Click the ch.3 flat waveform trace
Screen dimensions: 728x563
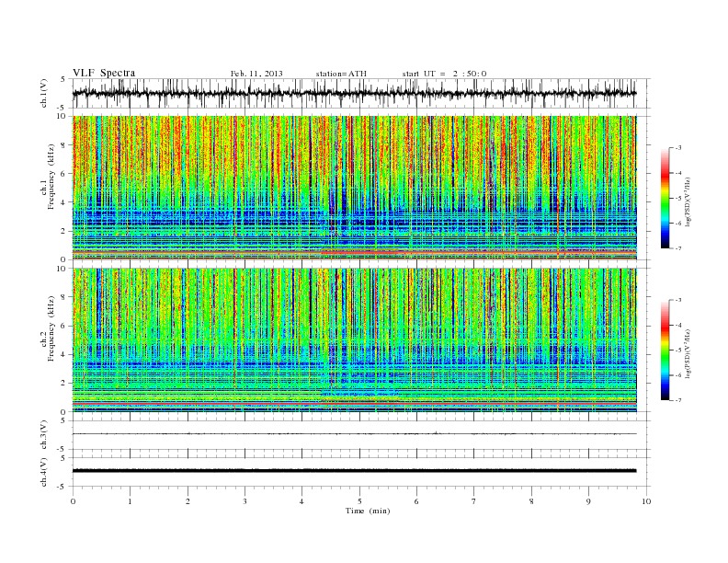[355, 434]
